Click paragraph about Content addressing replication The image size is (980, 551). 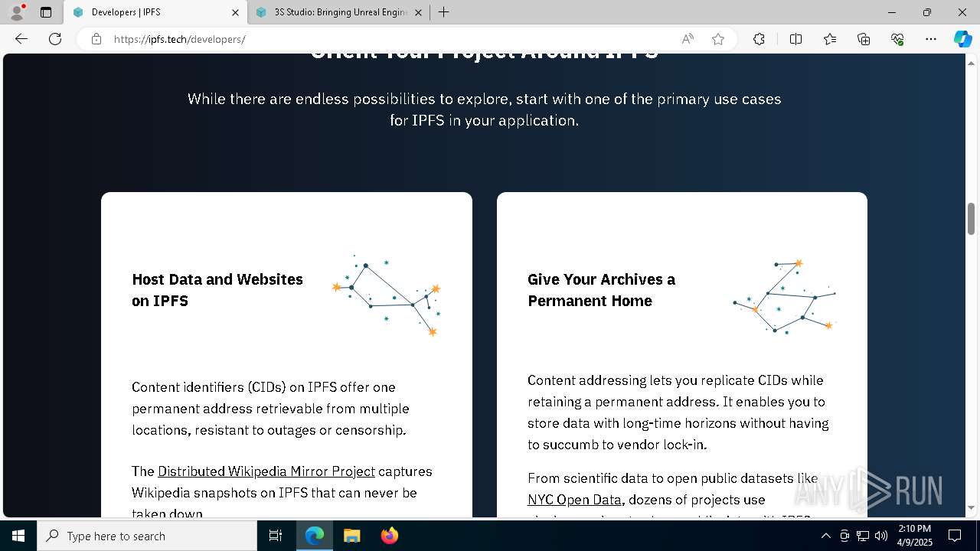tap(678, 412)
